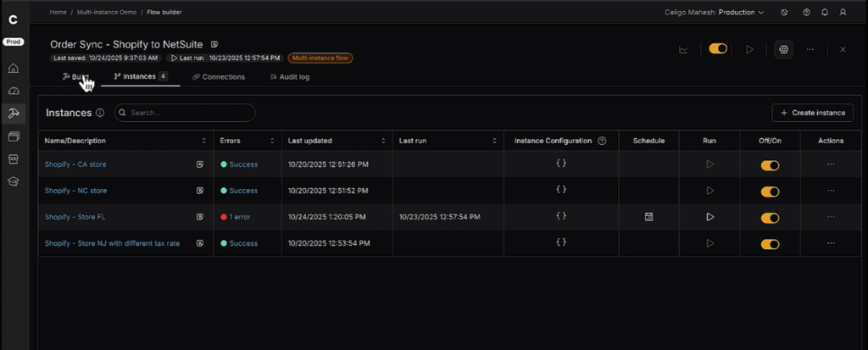Open the Actions menu for Shopify - CA store
Viewport: 868px width, 350px height.
tap(831, 164)
